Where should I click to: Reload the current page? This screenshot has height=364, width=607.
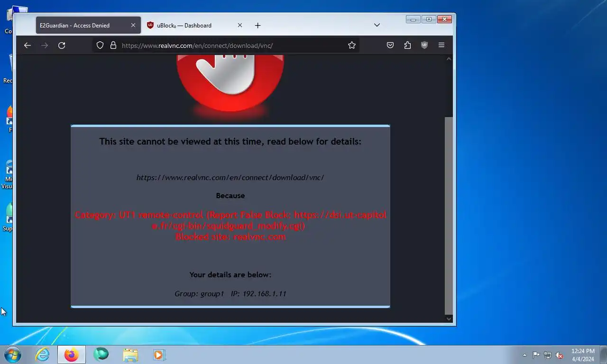pyautogui.click(x=62, y=45)
